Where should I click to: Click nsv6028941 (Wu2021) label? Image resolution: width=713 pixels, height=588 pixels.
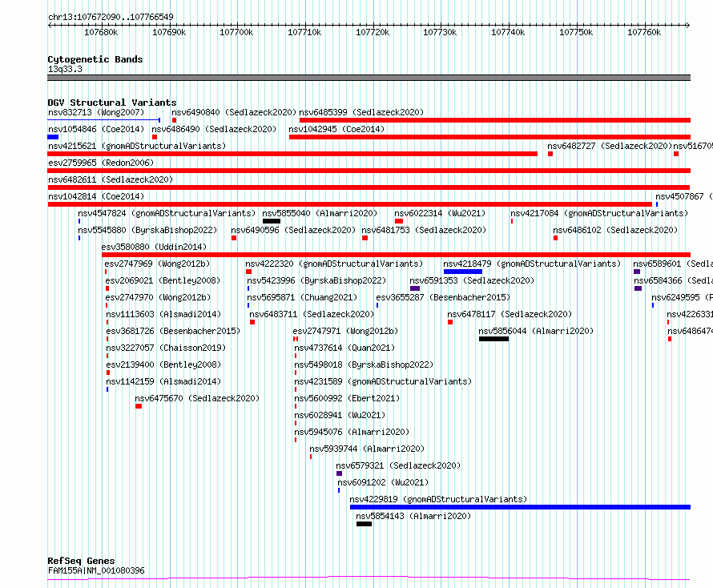coord(340,415)
